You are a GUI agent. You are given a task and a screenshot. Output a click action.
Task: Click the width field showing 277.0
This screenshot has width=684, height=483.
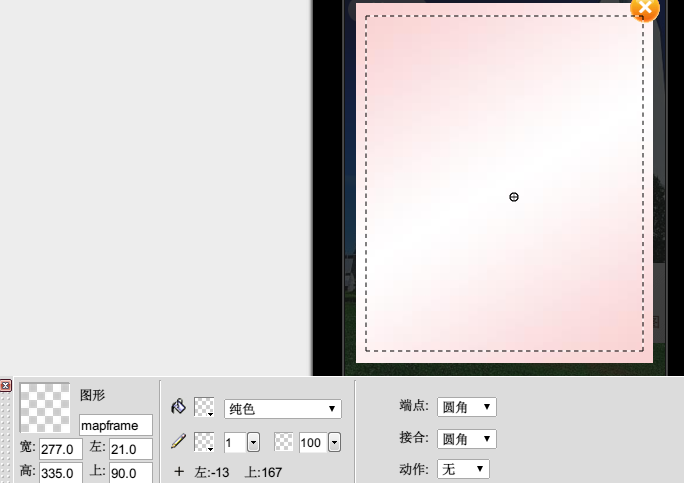(x=61, y=449)
